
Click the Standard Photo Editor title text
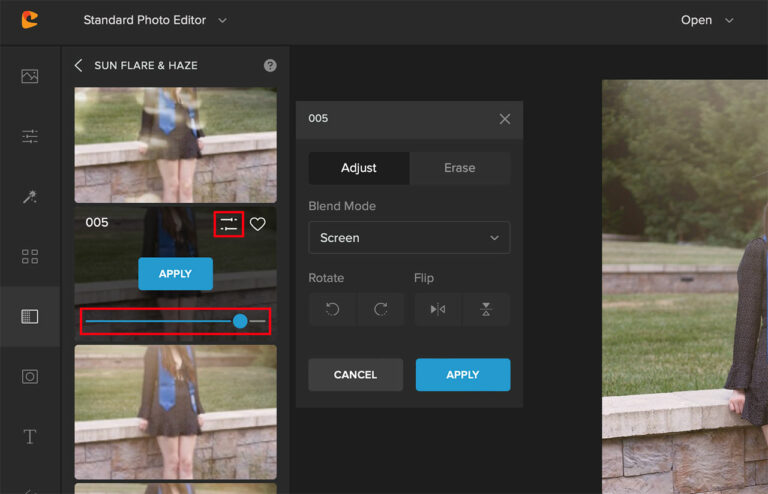click(144, 20)
